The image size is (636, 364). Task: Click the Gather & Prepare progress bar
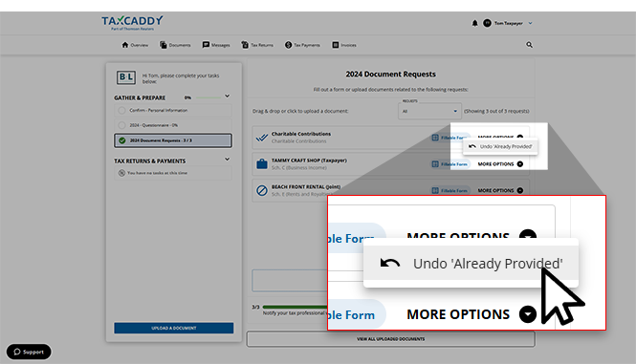(x=208, y=97)
